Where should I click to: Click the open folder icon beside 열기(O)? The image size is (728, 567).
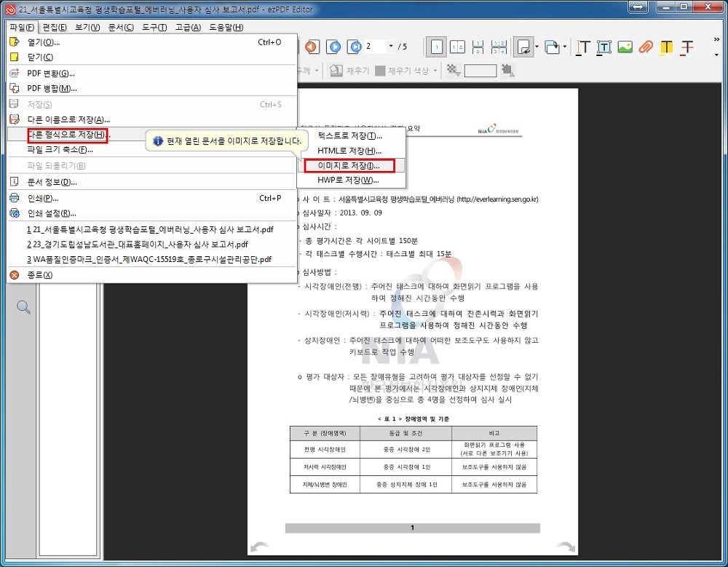15,42
